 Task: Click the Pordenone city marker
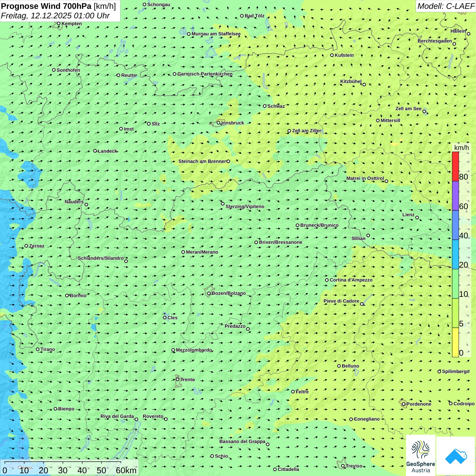[x=404, y=404]
